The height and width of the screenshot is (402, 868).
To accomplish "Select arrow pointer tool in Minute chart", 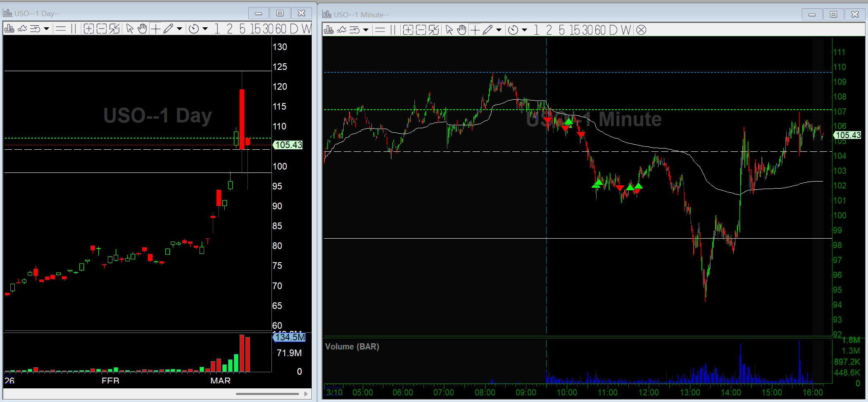I will [449, 30].
